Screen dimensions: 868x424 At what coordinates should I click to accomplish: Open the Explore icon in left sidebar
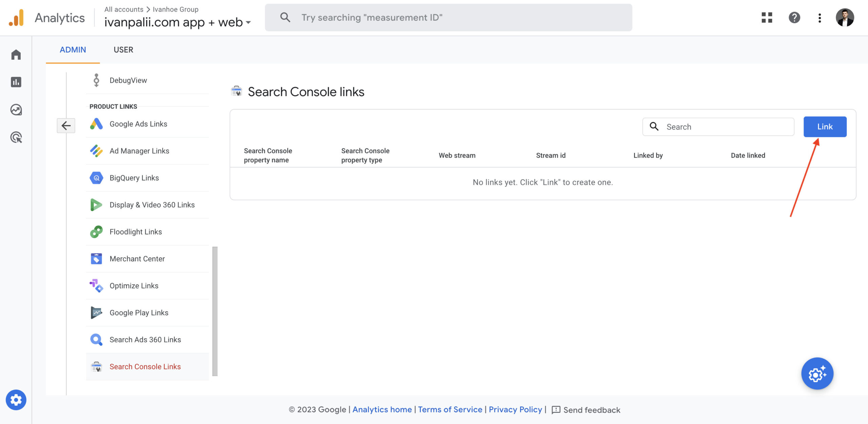(16, 110)
